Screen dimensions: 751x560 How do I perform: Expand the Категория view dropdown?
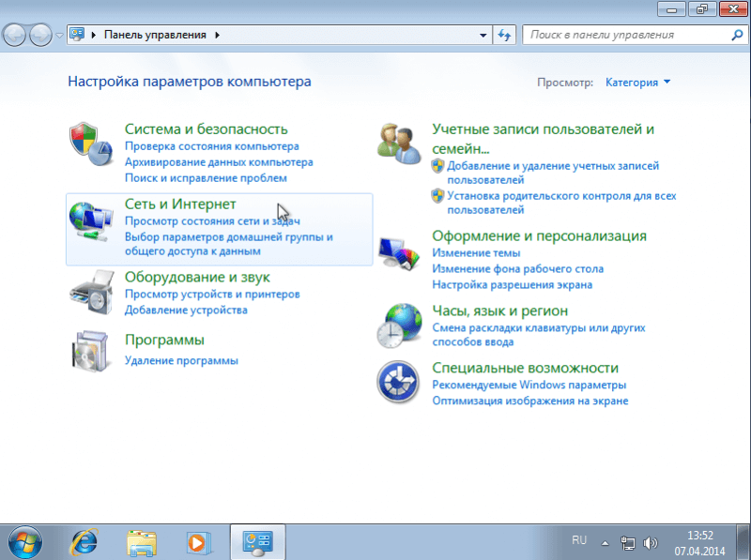[x=638, y=83]
